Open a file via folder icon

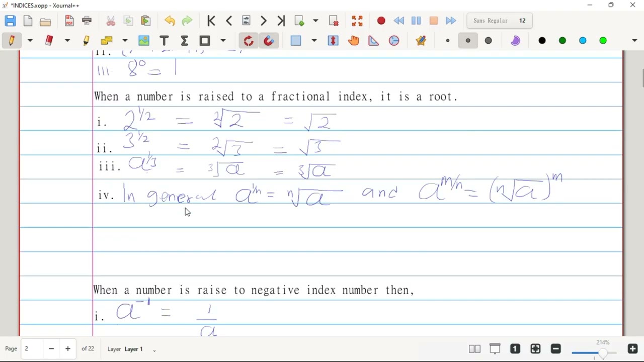[x=45, y=21]
